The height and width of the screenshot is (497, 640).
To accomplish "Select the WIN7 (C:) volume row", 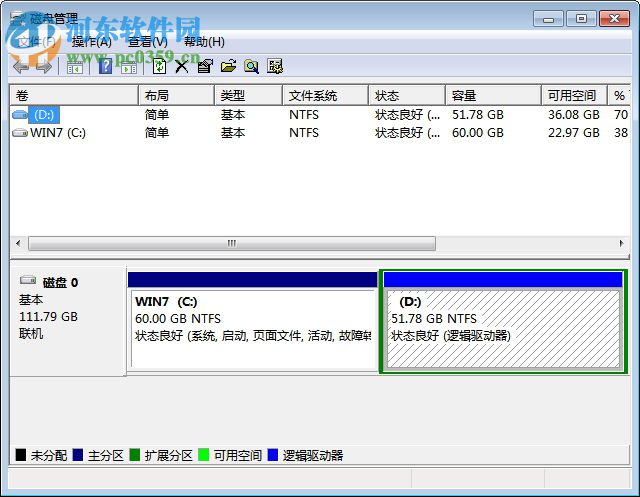I will pos(320,133).
